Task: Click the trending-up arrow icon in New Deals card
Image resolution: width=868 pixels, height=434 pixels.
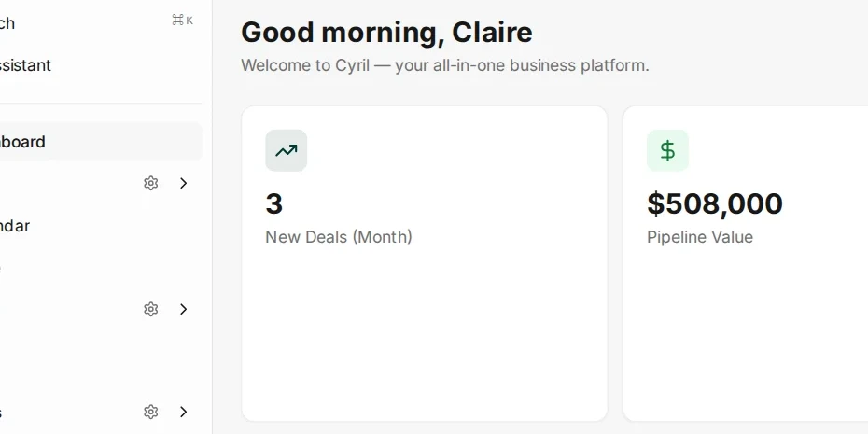Action: tap(287, 150)
